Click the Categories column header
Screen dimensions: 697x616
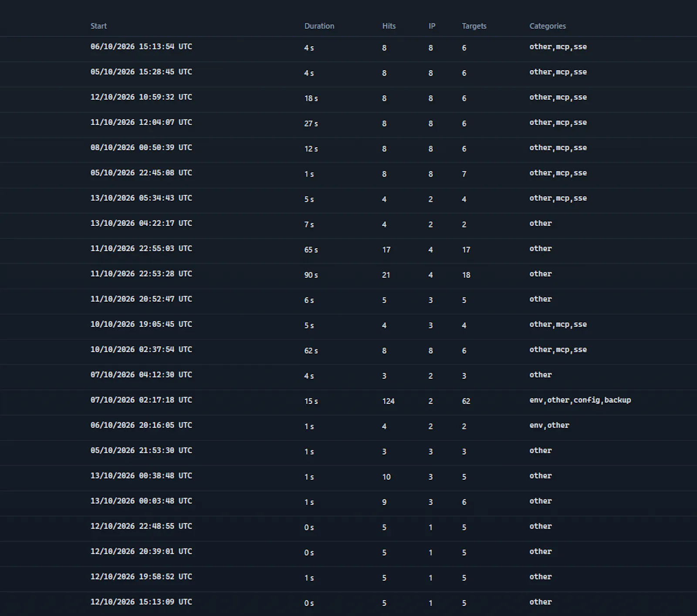(x=548, y=26)
